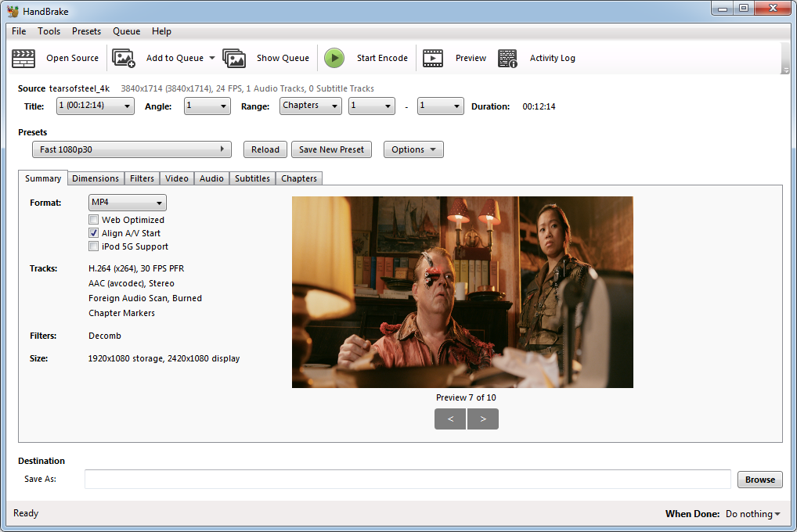Image resolution: width=797 pixels, height=532 pixels.
Task: Open the Format MP4 dropdown
Action: [x=127, y=202]
